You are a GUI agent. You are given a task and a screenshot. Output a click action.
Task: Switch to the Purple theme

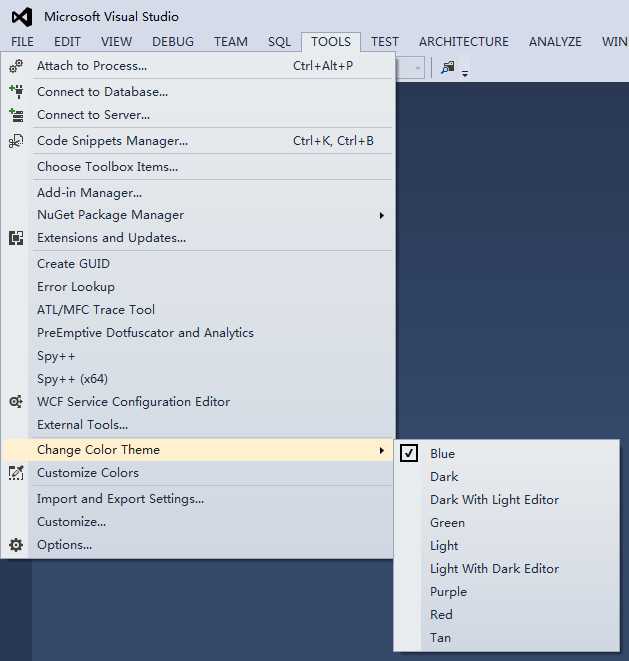coord(507,592)
